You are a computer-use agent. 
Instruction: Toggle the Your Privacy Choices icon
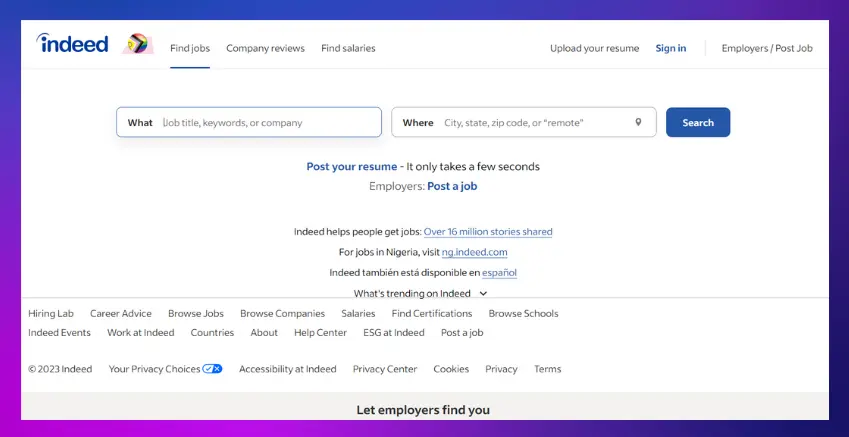[x=212, y=369]
